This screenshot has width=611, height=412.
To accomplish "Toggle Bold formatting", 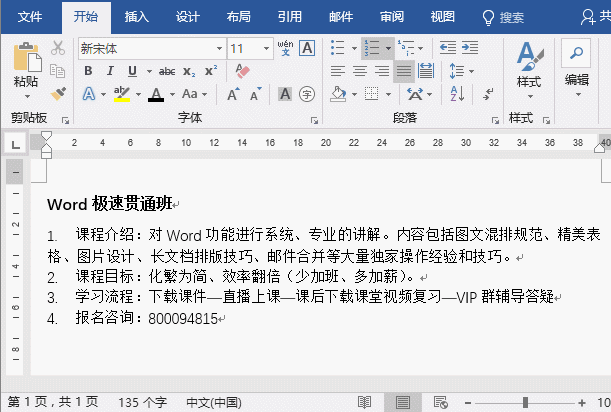I will tap(88, 71).
